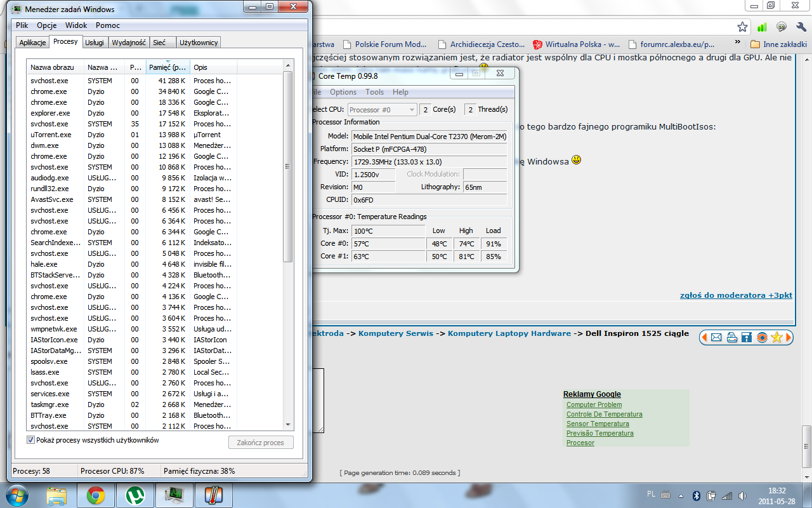The height and width of the screenshot is (508, 812).
Task: Open the Widok menu in Task Manager
Action: (76, 25)
